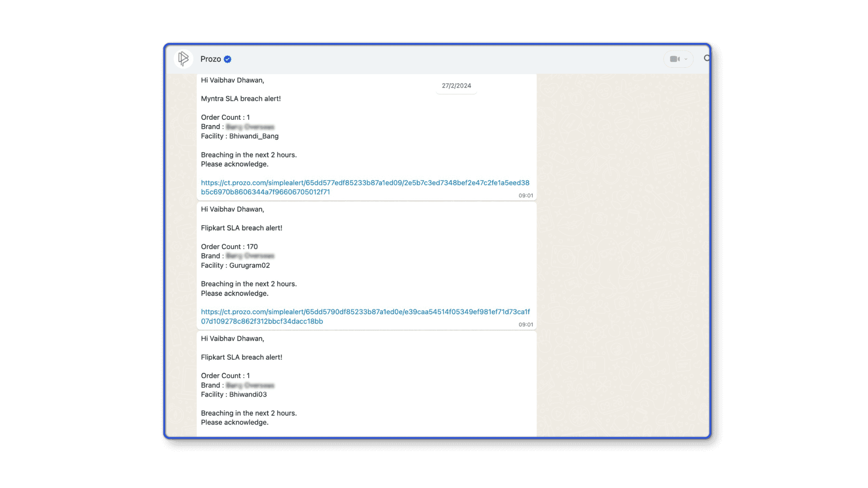Click 'Facility : Gurugram02' line
The width and height of the screenshot is (868, 488).
pyautogui.click(x=236, y=265)
